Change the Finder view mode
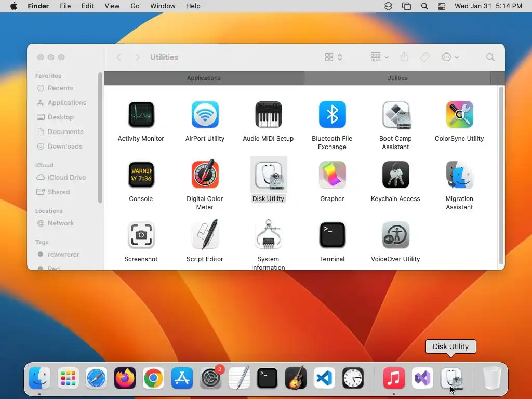 334,57
